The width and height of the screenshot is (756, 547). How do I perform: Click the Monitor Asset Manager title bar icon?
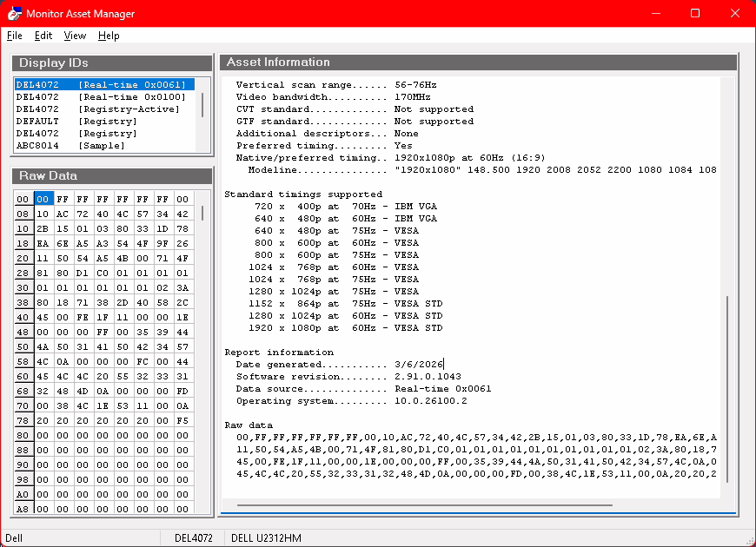coord(15,13)
